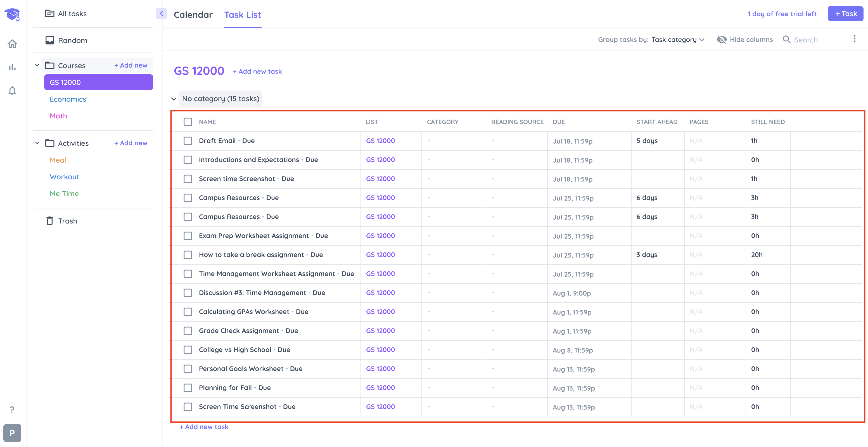Open the Economics course

click(x=68, y=99)
